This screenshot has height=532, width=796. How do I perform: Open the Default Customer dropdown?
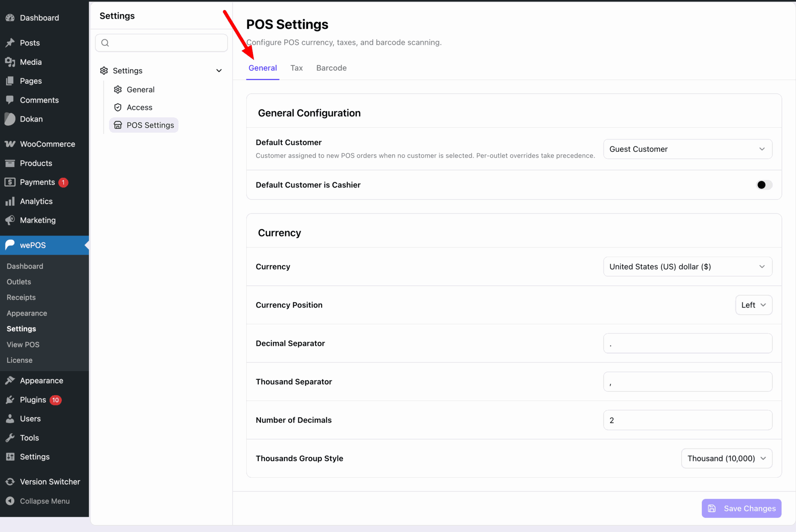pos(687,149)
